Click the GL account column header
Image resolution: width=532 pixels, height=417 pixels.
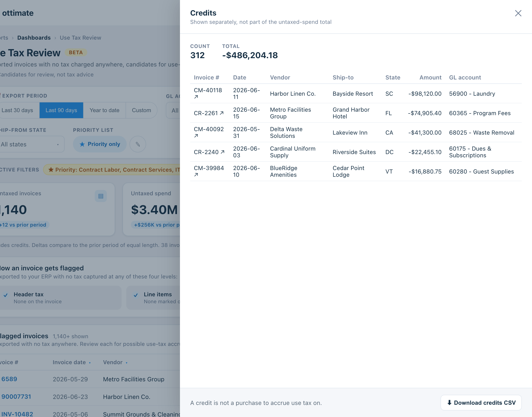point(465,77)
